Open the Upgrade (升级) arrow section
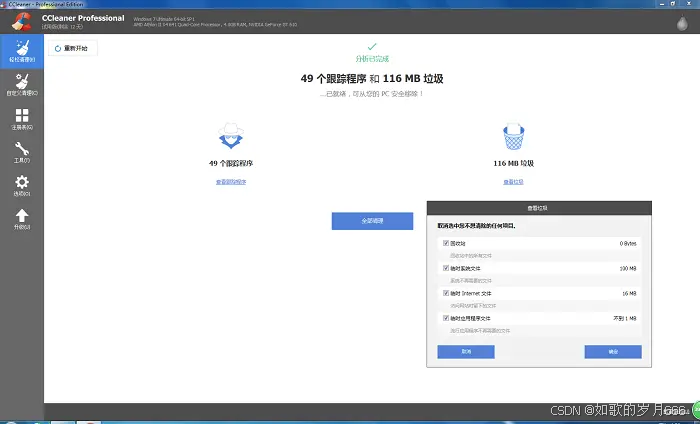The height and width of the screenshot is (424, 700). pos(22,219)
